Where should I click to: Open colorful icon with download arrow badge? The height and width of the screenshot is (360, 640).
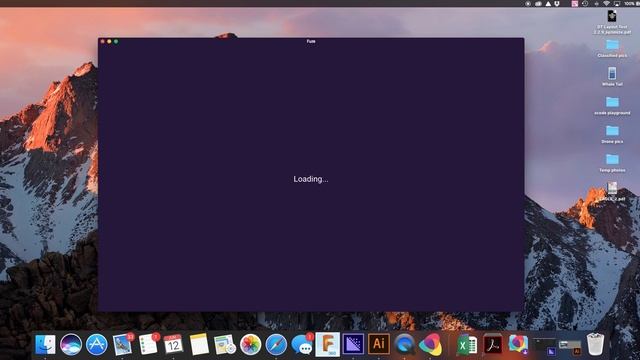[518, 344]
